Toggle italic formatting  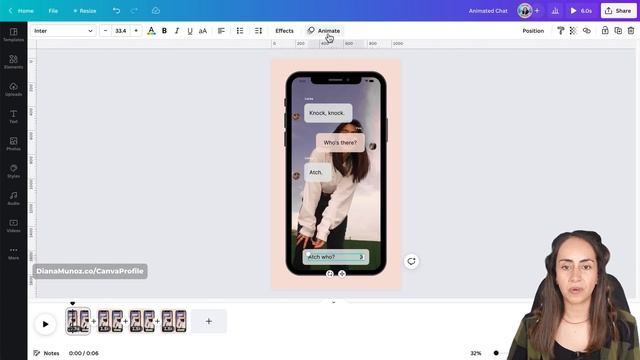tap(177, 31)
